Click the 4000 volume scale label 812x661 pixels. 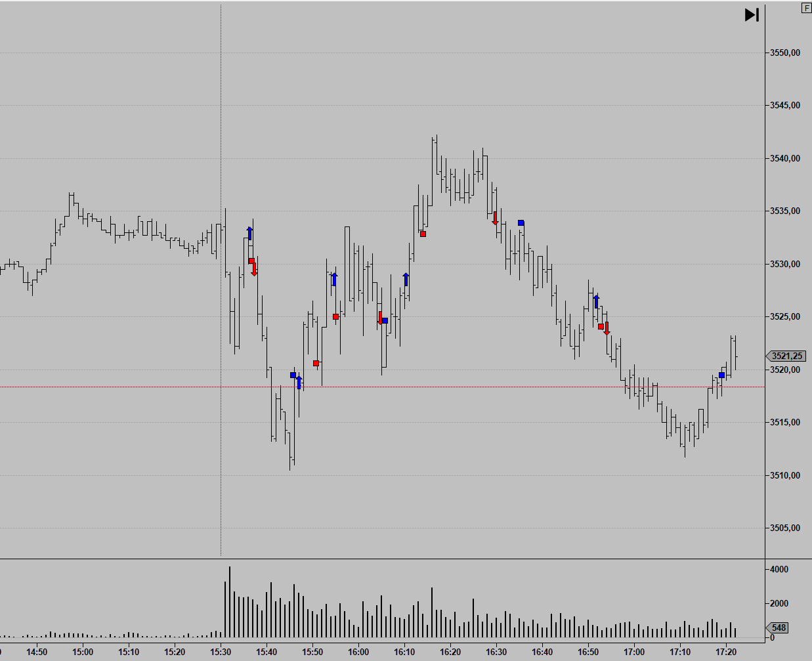(x=779, y=569)
